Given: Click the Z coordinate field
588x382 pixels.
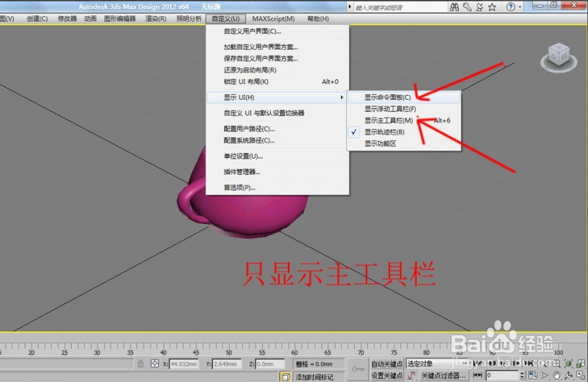Looking at the screenshot, I should coord(270,364).
